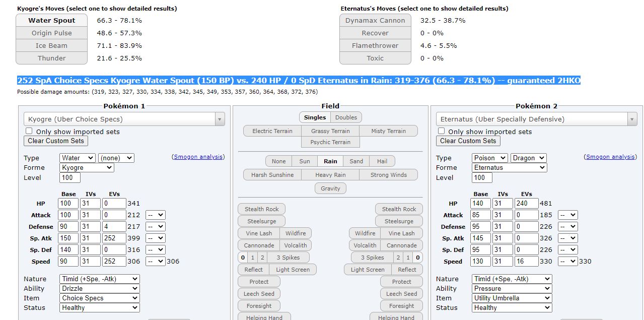Click Kyogre's Speed EVs field
Viewport: 644px width, 320px height.
tap(114, 261)
